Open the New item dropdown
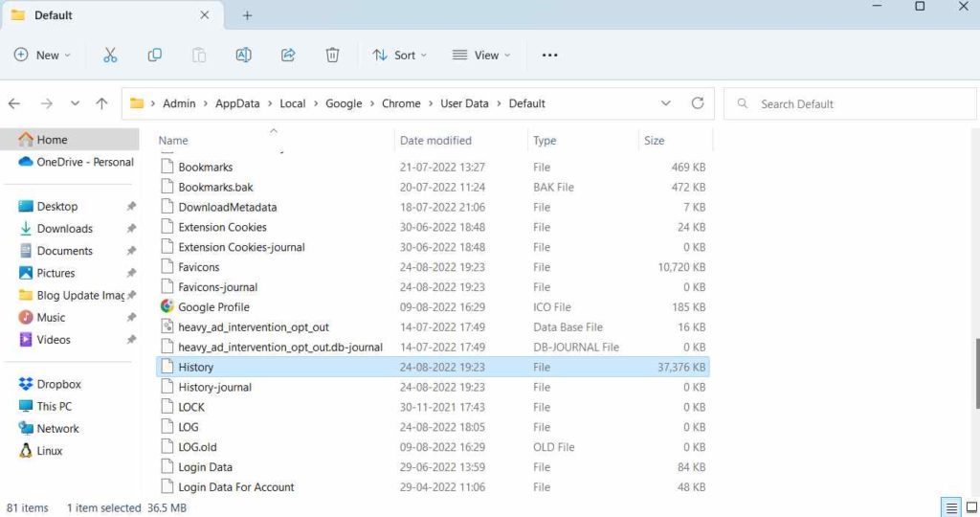 click(42, 55)
